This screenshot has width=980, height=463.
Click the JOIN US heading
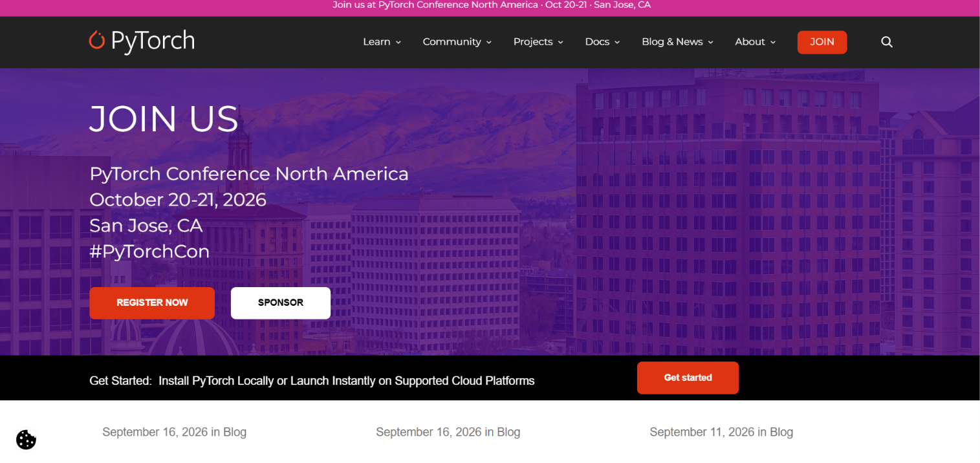click(164, 119)
